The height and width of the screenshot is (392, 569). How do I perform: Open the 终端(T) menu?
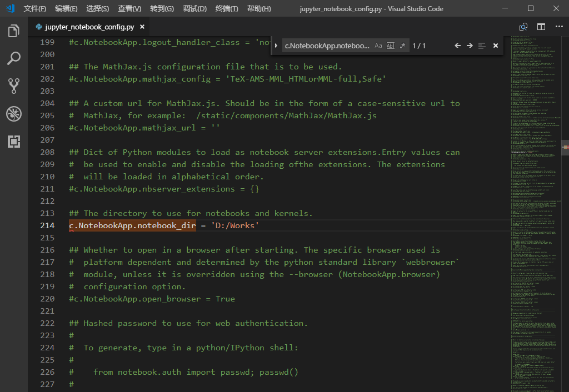click(227, 9)
